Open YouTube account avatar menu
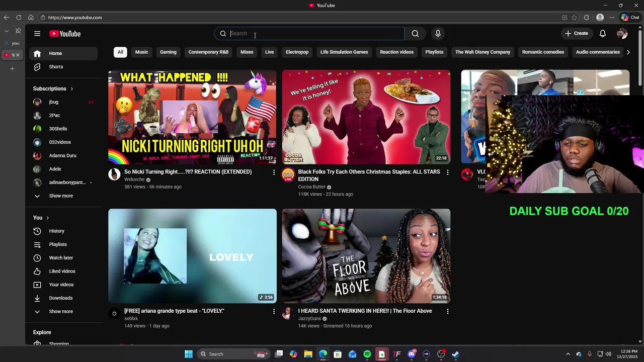This screenshot has height=362, width=644. [622, 34]
